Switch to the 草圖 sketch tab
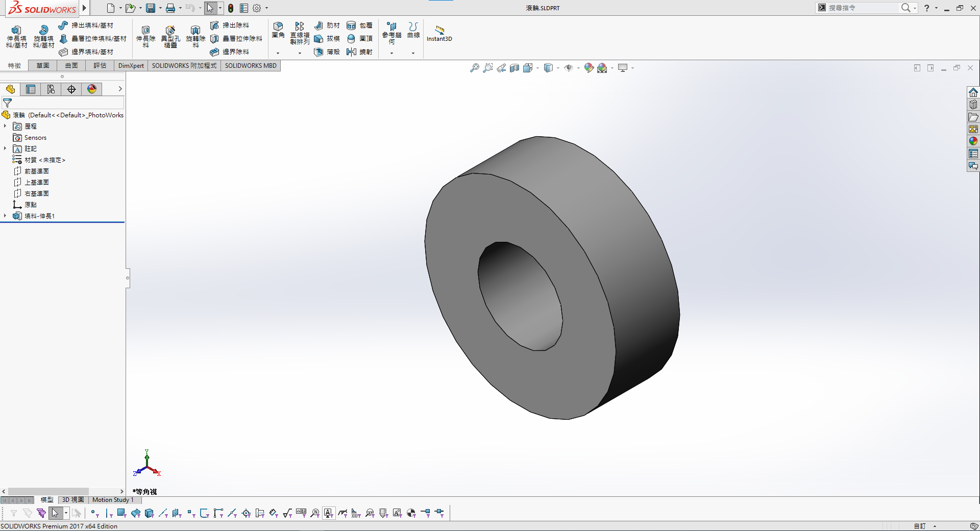The height and width of the screenshot is (531, 980). click(43, 66)
